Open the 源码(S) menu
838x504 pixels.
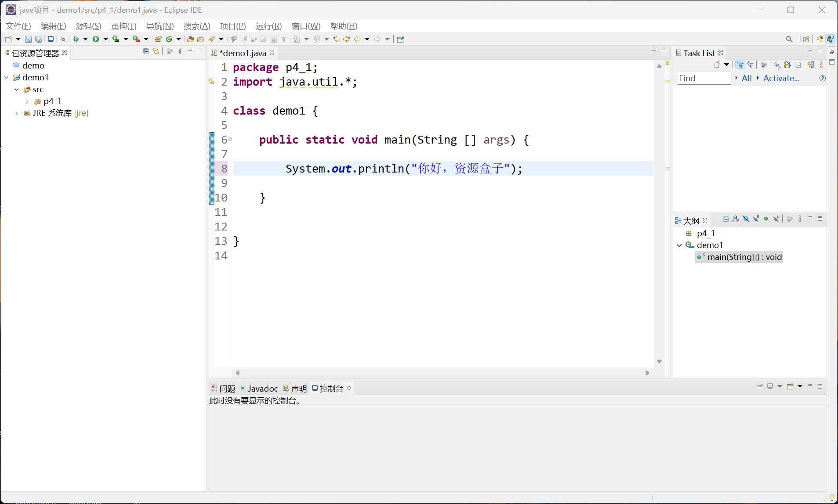[x=88, y=26]
